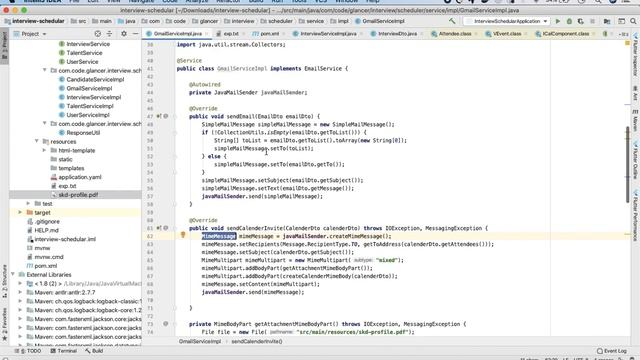Expand Maven: antlr:antlr:2.7.7 library
Screen dimensions: 640x360
click(x=20, y=292)
